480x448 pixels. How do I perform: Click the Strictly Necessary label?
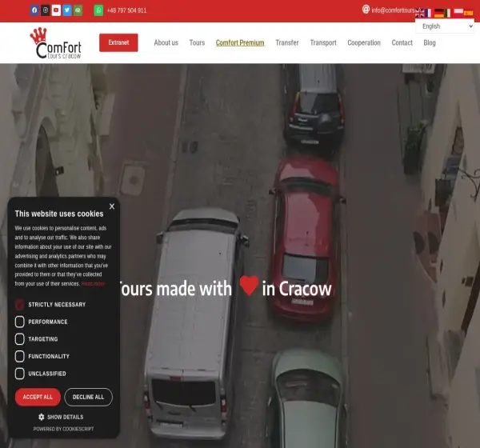pyautogui.click(x=57, y=305)
